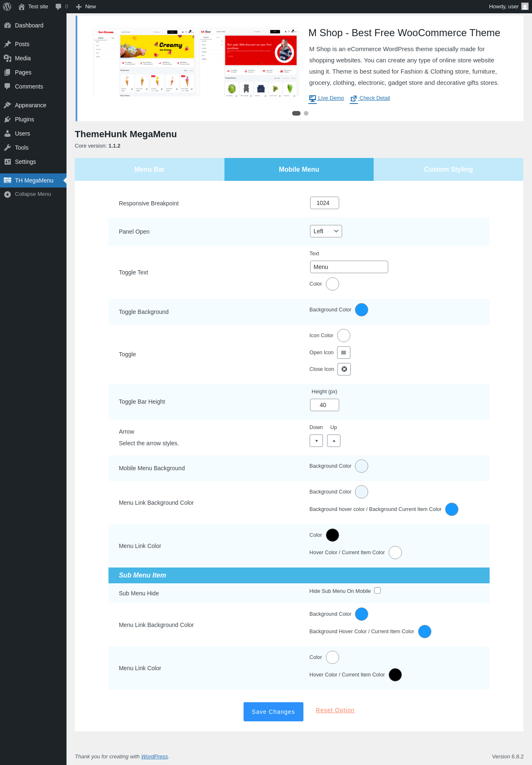532x765 pixels.
Task: Click the Media icon in sidebar
Action: coord(7,58)
